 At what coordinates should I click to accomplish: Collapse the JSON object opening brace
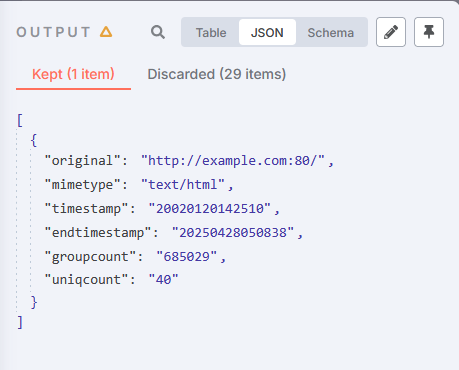[34, 140]
